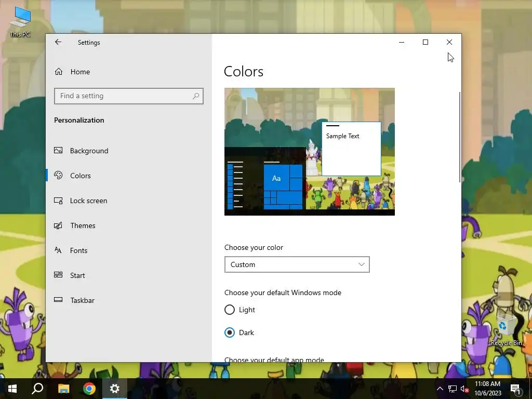Minimize the Settings window
The height and width of the screenshot is (399, 532).
tap(402, 42)
